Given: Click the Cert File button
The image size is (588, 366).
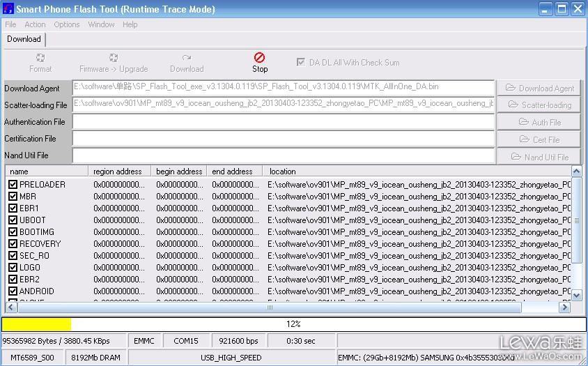Looking at the screenshot, I should pos(540,139).
